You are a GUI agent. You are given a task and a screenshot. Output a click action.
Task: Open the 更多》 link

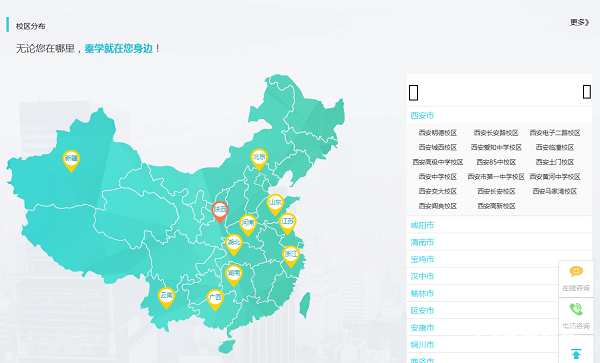[x=579, y=23]
